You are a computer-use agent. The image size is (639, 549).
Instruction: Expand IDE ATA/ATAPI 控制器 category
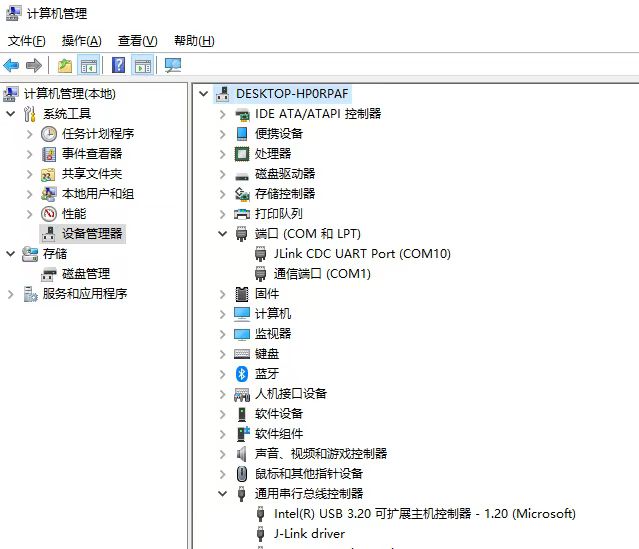click(x=223, y=114)
